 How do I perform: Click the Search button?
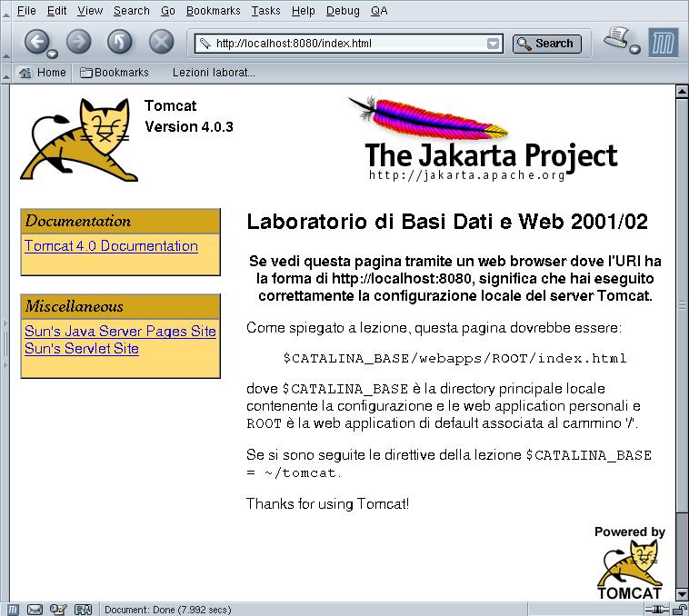546,44
